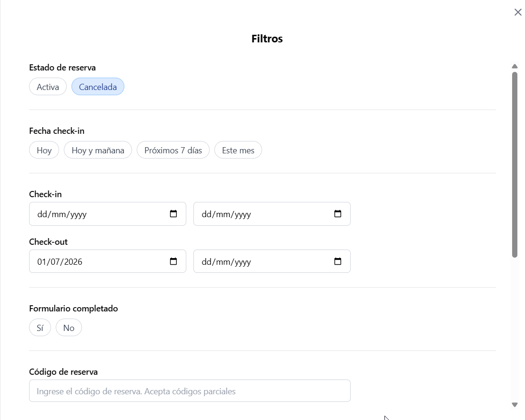Viewport: 525px width, 420px height.
Task: Click the Check-in end date field
Action: 272,214
